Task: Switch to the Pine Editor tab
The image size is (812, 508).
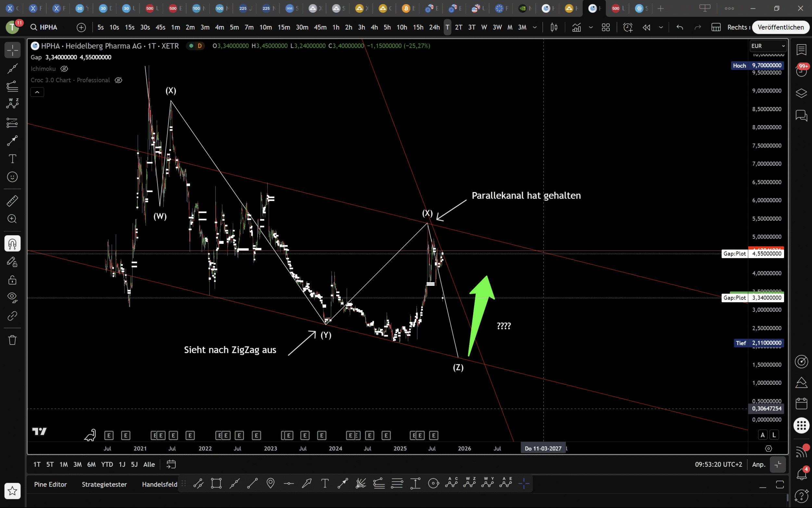Action: point(50,484)
